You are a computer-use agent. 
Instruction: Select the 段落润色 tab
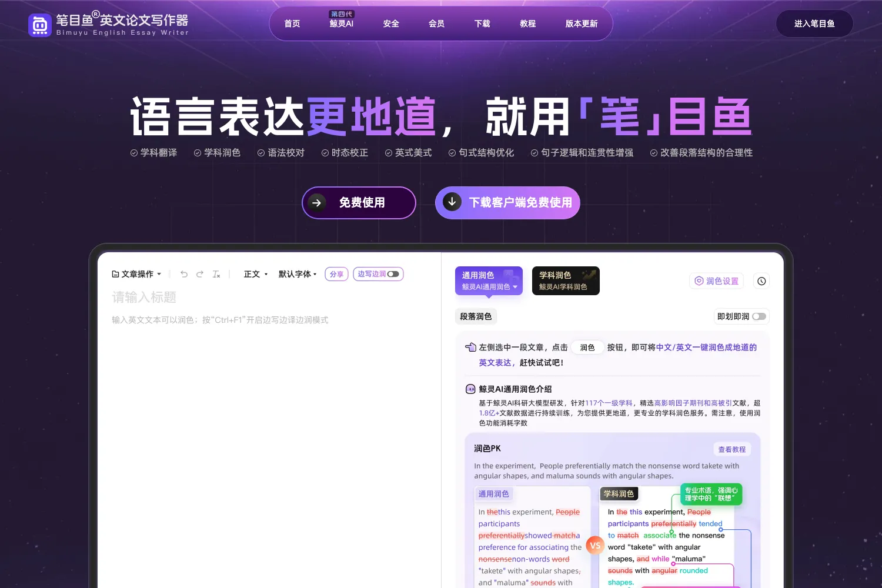[476, 316]
